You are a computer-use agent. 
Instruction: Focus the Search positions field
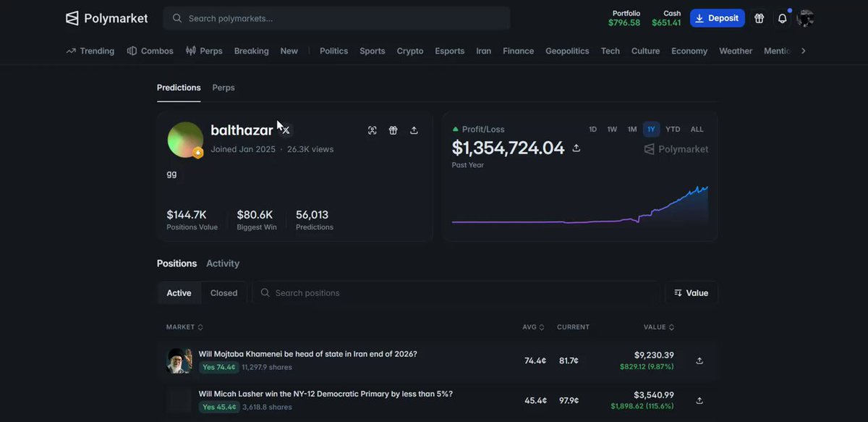456,292
